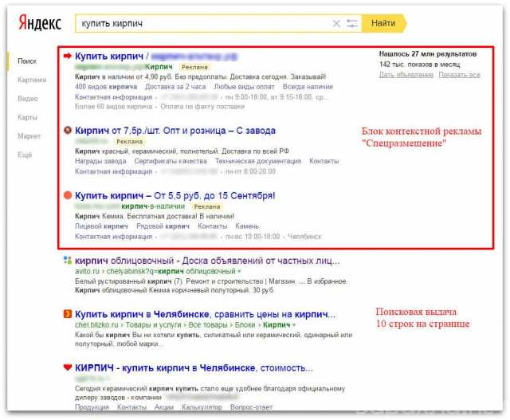The height and width of the screenshot is (420, 510).
Task: Open 'Кирпич от 7,5р./шт. Опт и розница' ad
Action: tap(175, 131)
